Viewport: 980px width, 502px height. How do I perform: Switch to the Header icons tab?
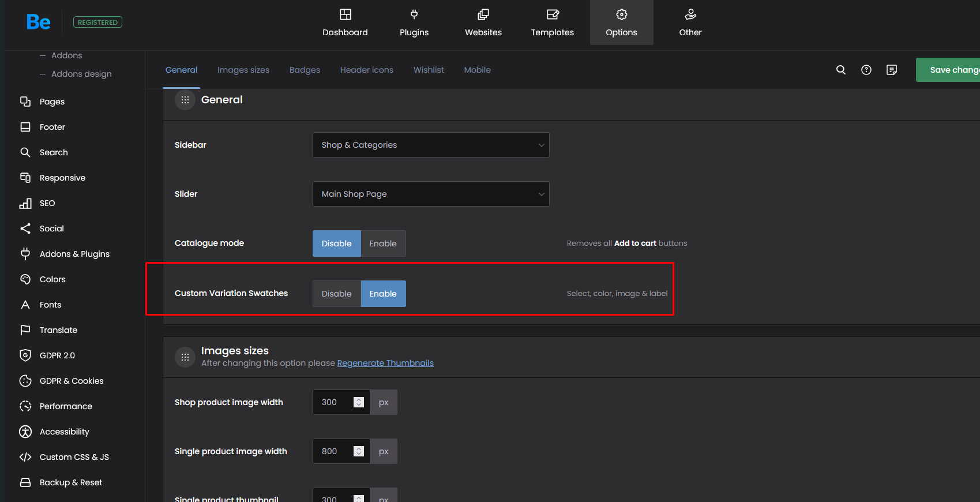pos(367,70)
